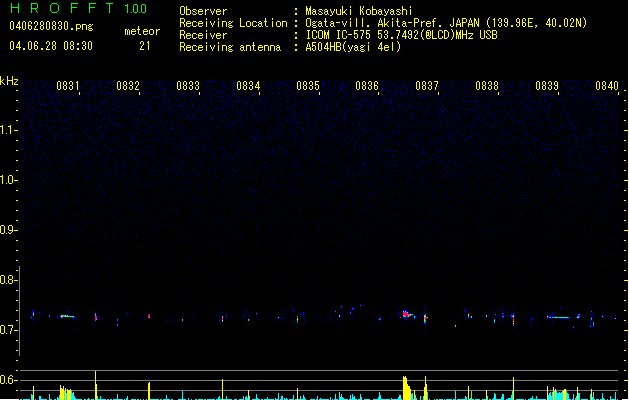
Task: Click the Receiving antenna label
Action: (x=230, y=47)
